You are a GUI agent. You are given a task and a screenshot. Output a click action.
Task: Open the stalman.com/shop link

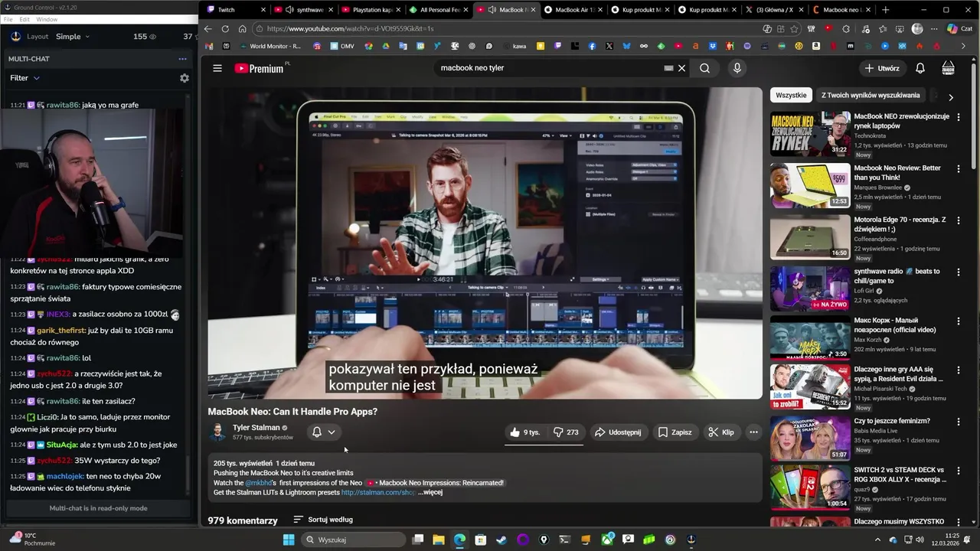[378, 492]
